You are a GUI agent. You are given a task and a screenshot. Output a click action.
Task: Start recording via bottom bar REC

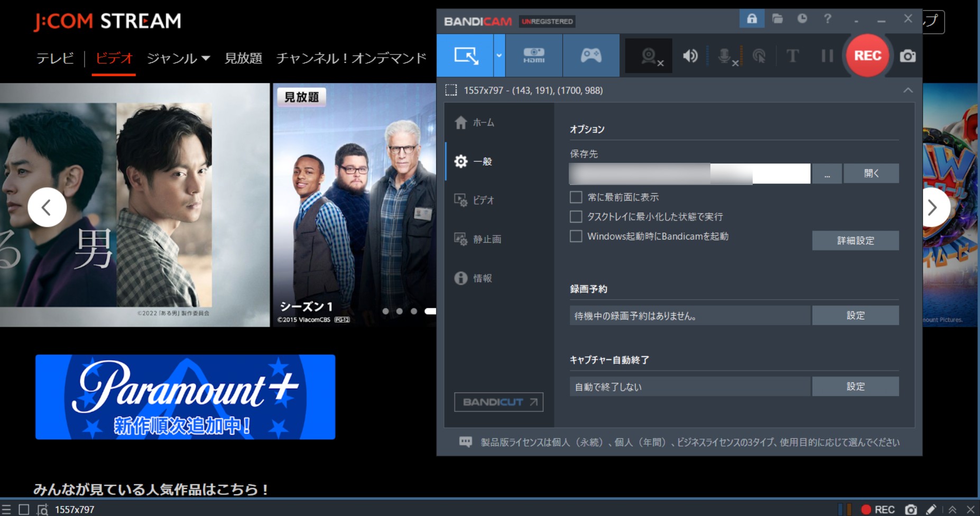click(x=878, y=510)
